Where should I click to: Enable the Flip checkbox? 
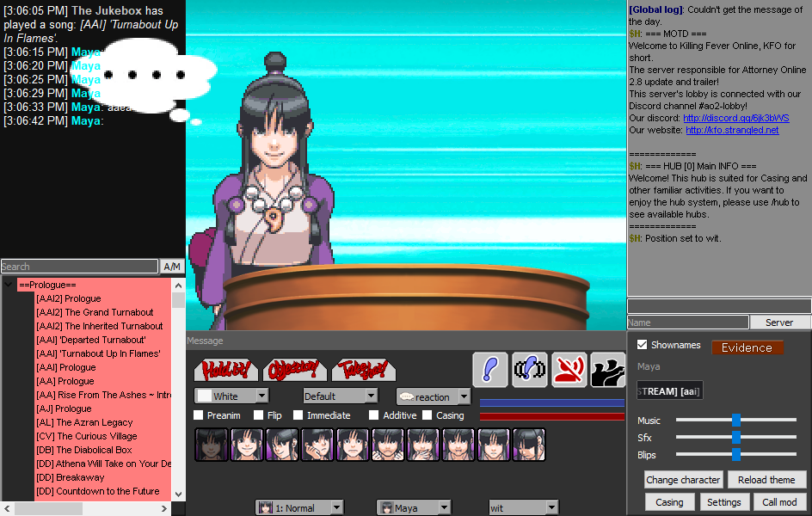point(258,415)
